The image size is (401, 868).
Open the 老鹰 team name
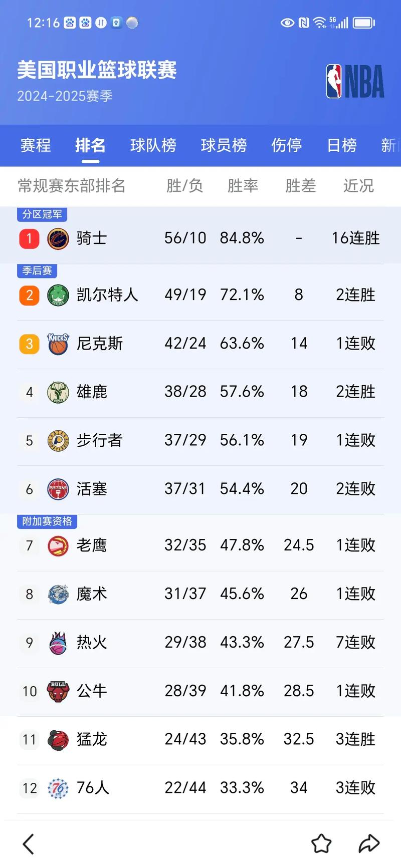(92, 545)
